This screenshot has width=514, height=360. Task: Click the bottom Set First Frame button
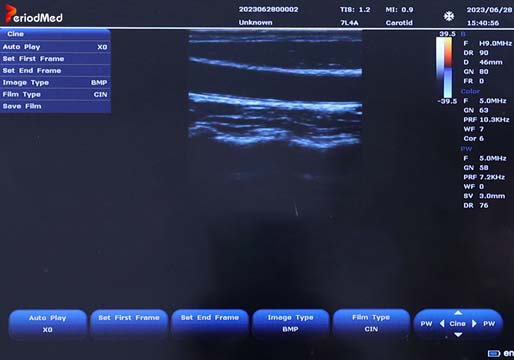coord(129,323)
